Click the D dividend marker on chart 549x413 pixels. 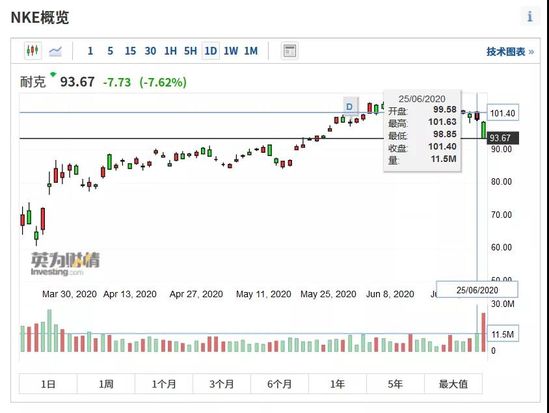point(350,106)
